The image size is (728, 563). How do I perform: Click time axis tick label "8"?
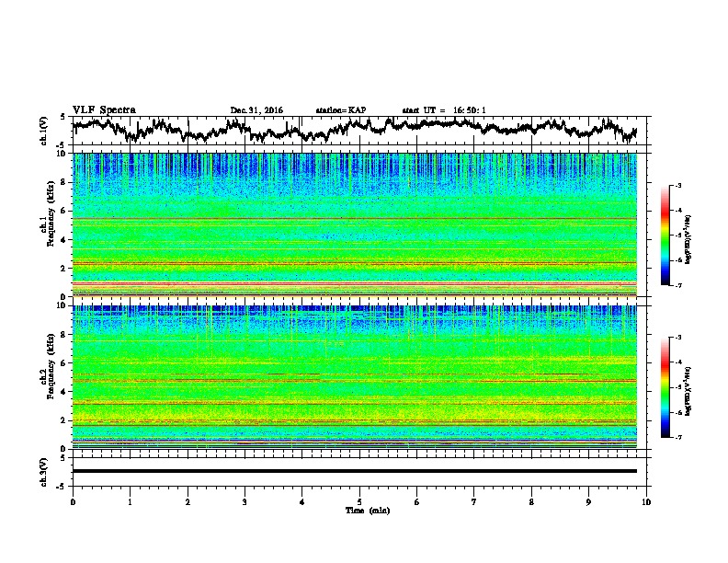[x=531, y=502]
